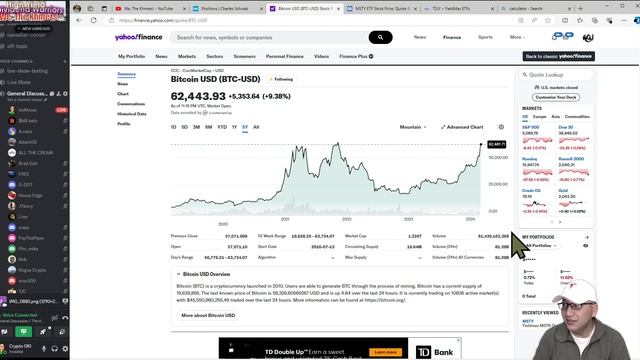Open the live-show-texting Discord channel

coord(27,71)
